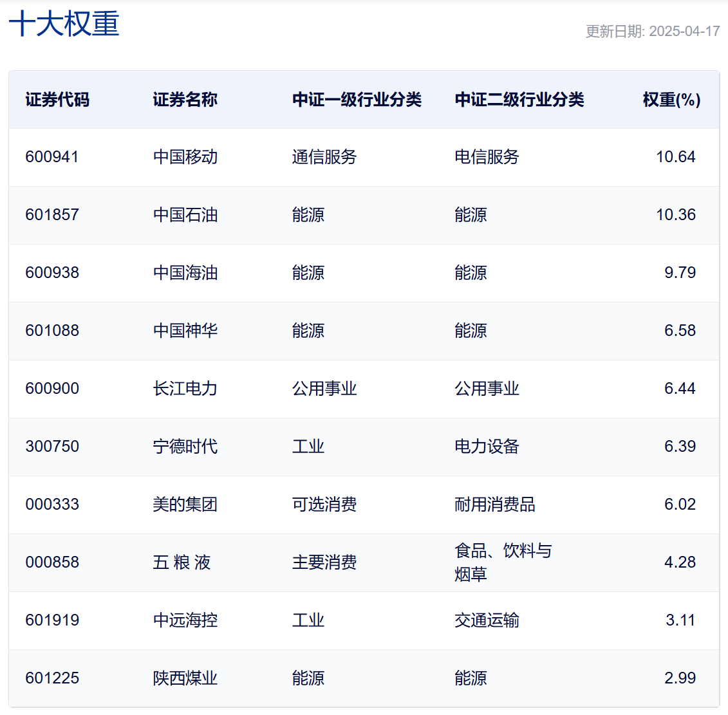Select stock code 300750

(52, 447)
